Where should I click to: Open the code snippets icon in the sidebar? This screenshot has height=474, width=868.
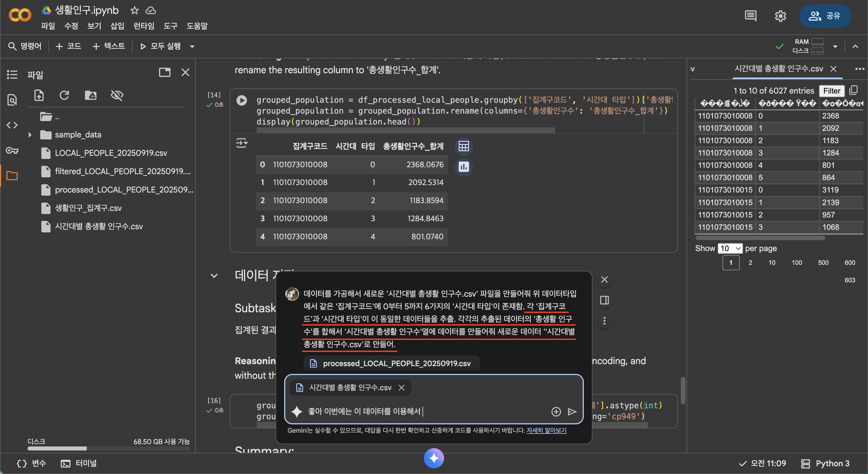12,125
